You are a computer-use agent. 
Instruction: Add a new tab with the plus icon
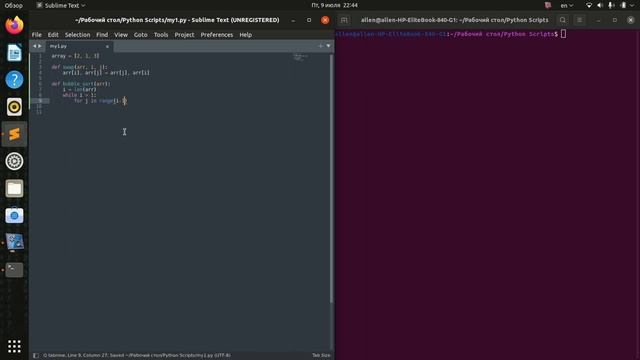tap(320, 46)
